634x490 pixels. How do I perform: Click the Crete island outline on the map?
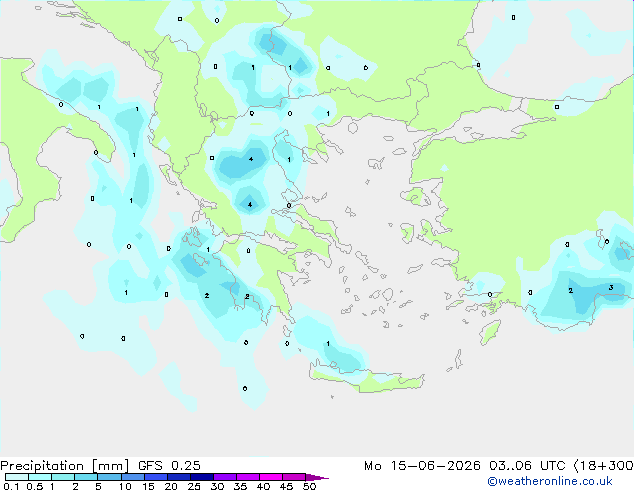(x=367, y=378)
